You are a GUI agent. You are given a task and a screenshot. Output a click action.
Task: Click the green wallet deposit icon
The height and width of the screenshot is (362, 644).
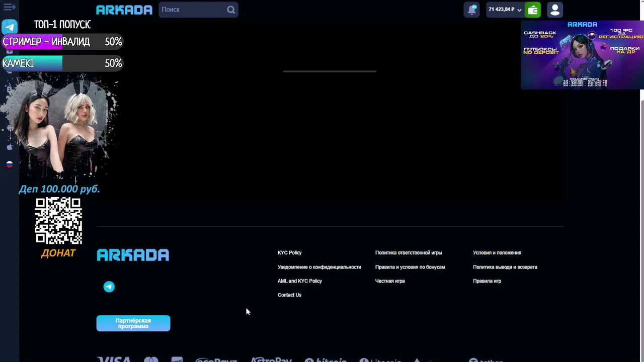533,10
